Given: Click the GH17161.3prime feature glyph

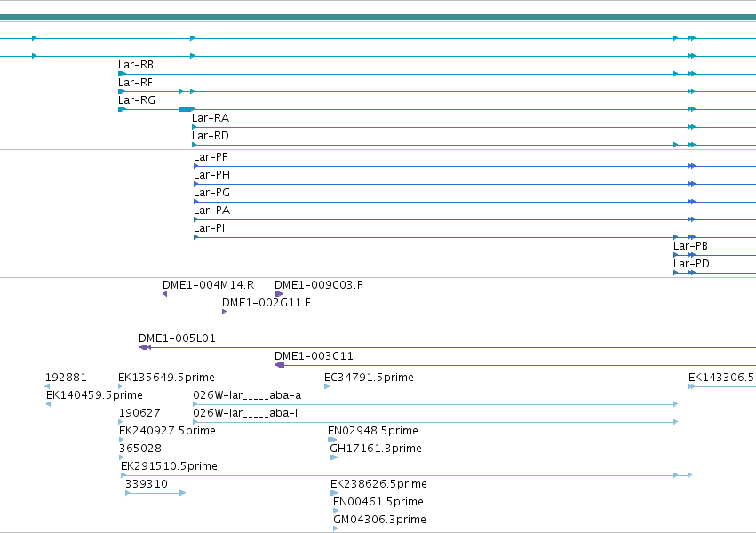Looking at the screenshot, I should [334, 457].
